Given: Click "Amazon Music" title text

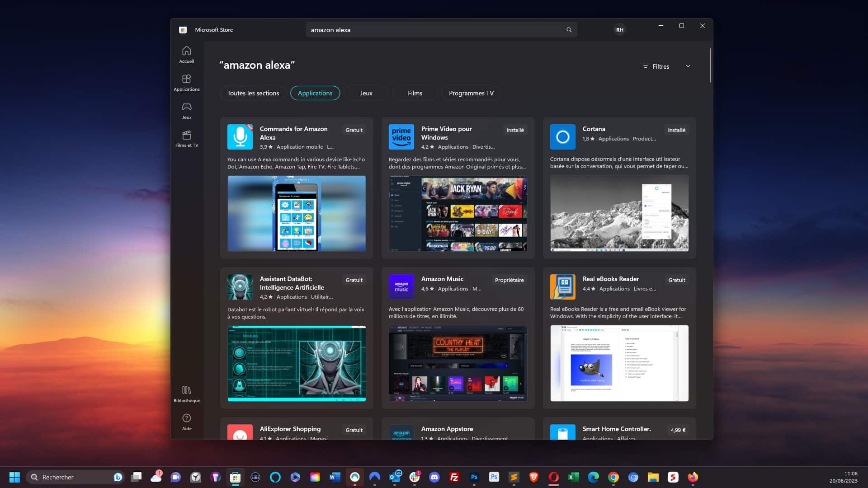Looking at the screenshot, I should (x=442, y=279).
